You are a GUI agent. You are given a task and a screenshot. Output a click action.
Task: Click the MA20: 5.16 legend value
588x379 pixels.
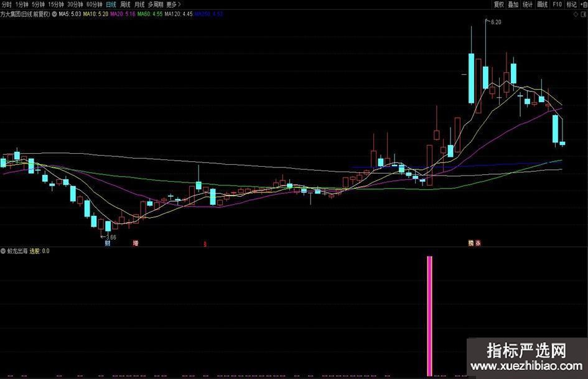coord(123,14)
